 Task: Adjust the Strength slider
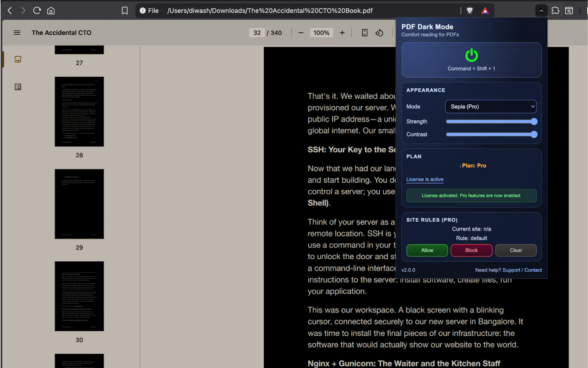[x=491, y=121]
